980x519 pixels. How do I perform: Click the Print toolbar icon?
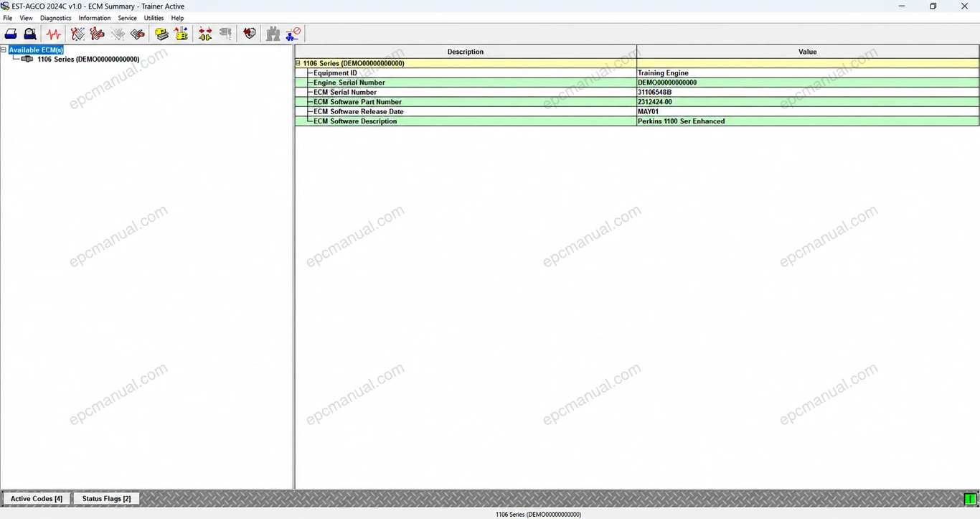(x=11, y=34)
